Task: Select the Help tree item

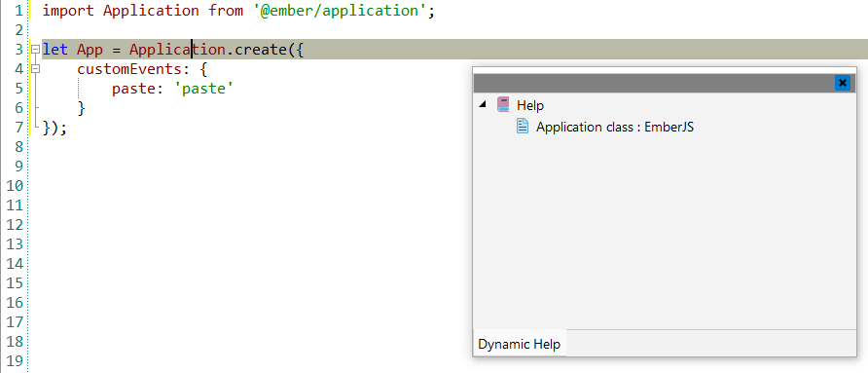Action: [530, 105]
